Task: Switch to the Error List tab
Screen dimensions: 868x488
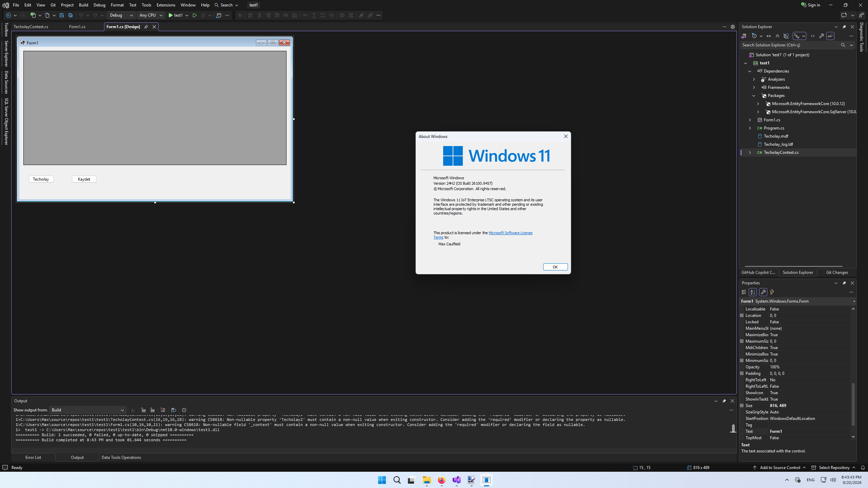Action: pyautogui.click(x=33, y=457)
